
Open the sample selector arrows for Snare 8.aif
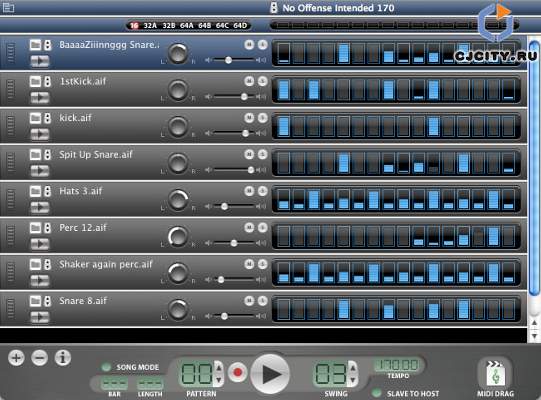48,301
